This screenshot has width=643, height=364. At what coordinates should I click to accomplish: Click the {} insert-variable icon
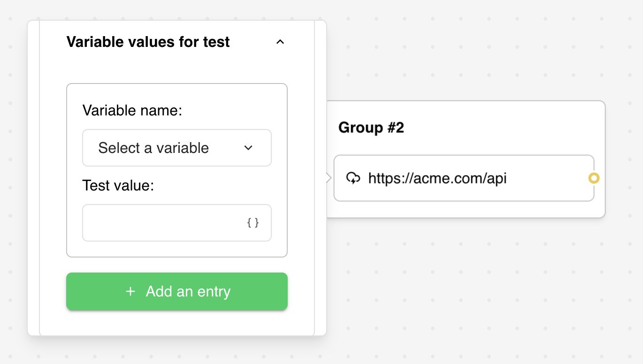[x=254, y=223]
